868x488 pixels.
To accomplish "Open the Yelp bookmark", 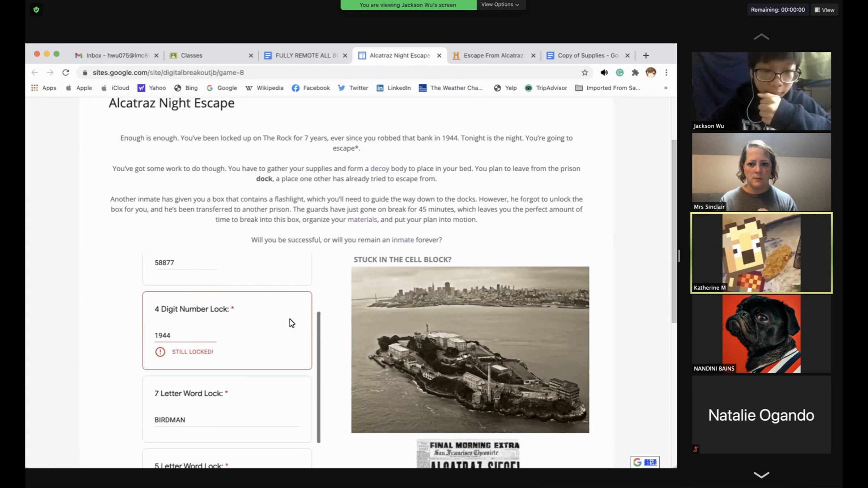I will tap(505, 88).
